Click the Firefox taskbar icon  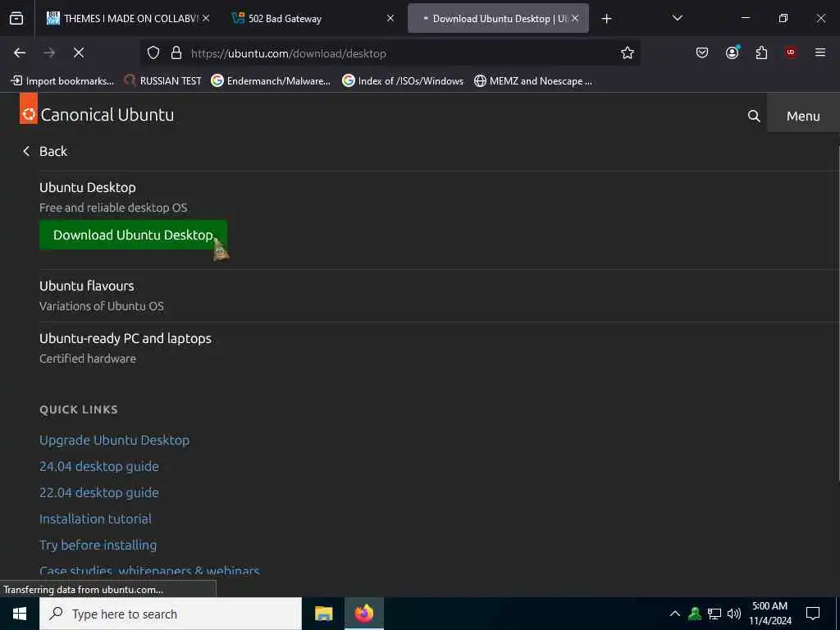[x=363, y=614]
